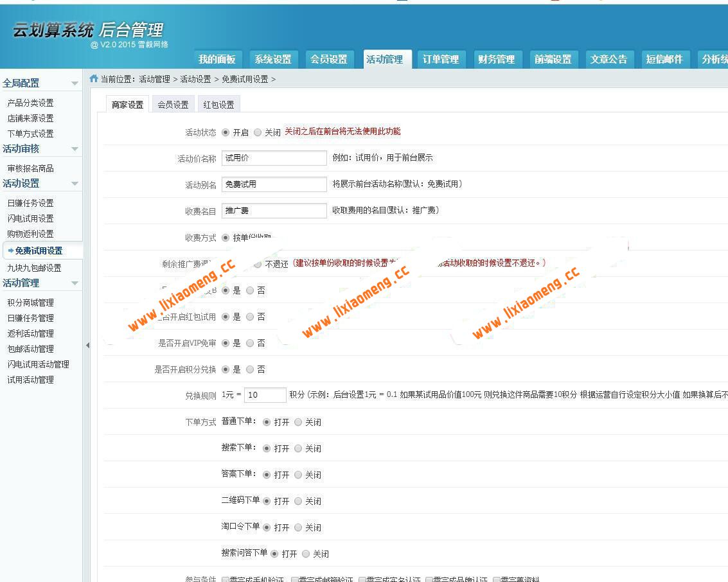Open the 财务管理 navigation menu
Image resolution: width=728 pixels, height=582 pixels.
point(496,59)
